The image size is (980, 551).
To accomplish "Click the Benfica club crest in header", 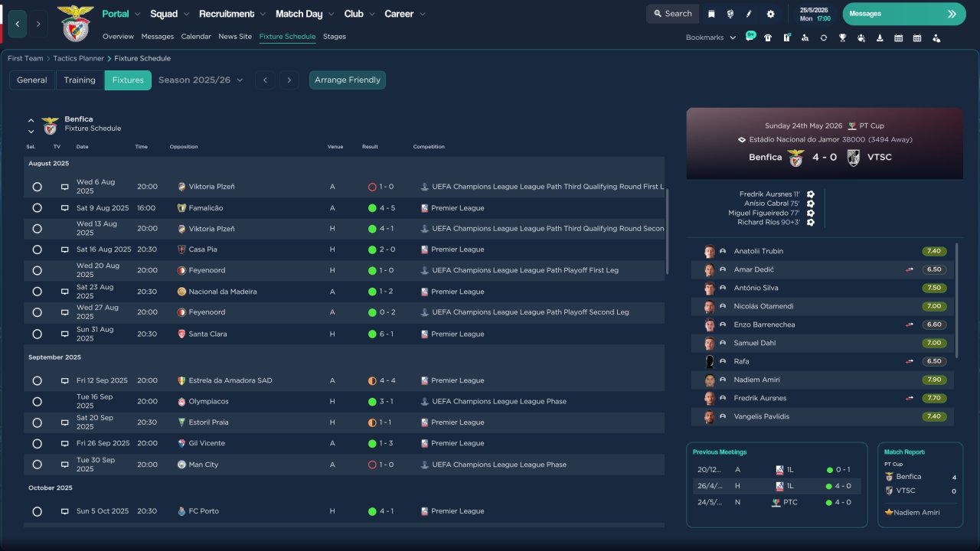I will 75,23.
